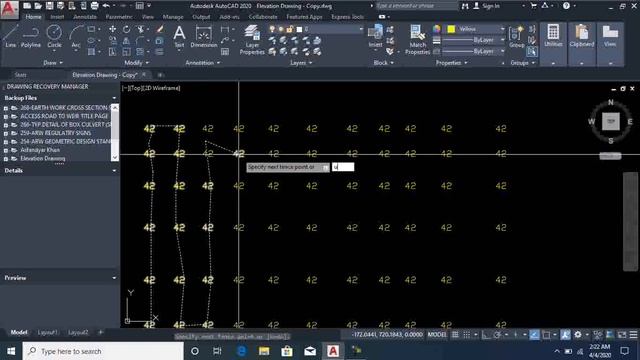
Task: Click the Group tool icon
Action: 516,37
